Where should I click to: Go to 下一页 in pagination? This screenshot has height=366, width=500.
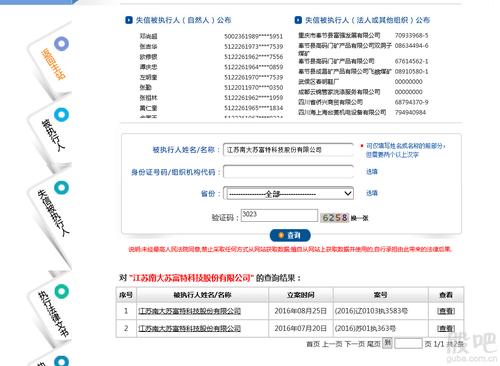[354, 344]
